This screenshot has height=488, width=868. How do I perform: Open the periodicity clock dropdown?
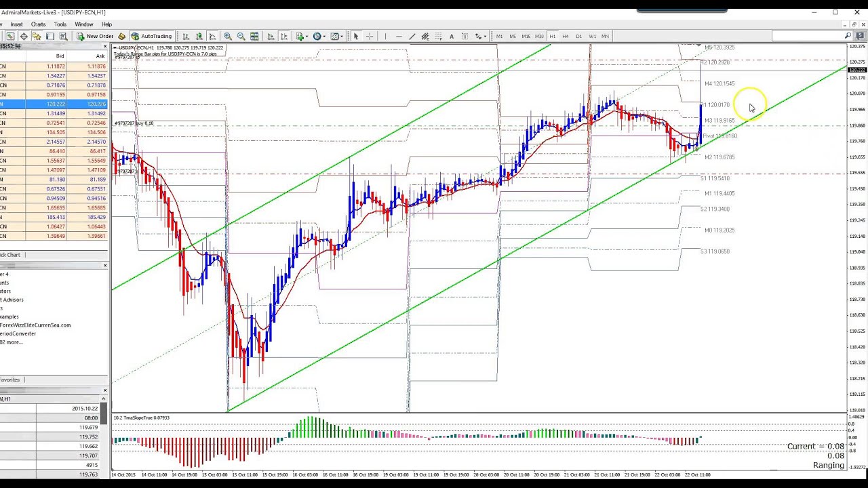click(319, 36)
